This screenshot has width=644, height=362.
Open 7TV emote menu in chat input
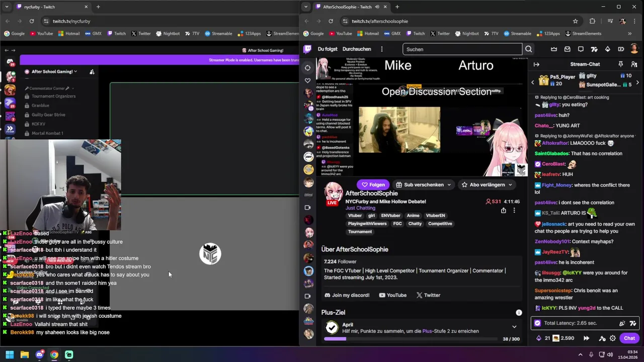[633, 323]
